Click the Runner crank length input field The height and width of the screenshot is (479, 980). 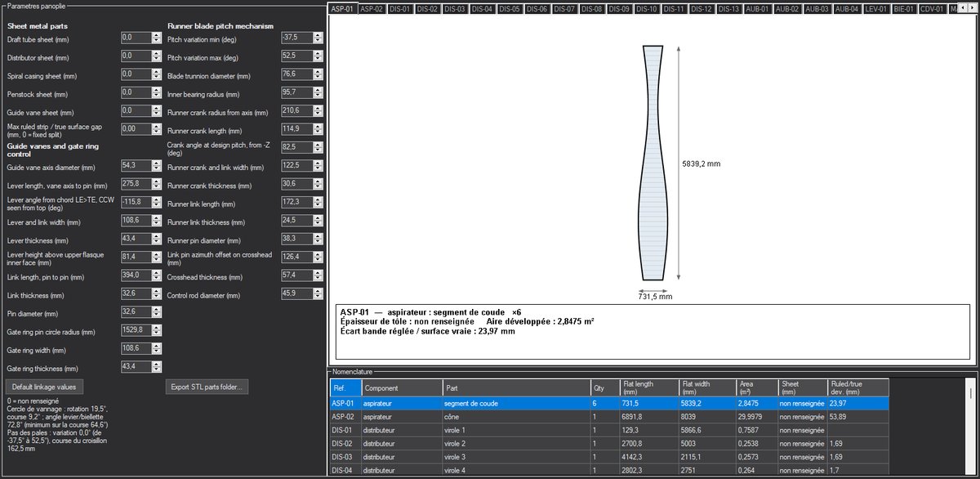[x=296, y=129]
